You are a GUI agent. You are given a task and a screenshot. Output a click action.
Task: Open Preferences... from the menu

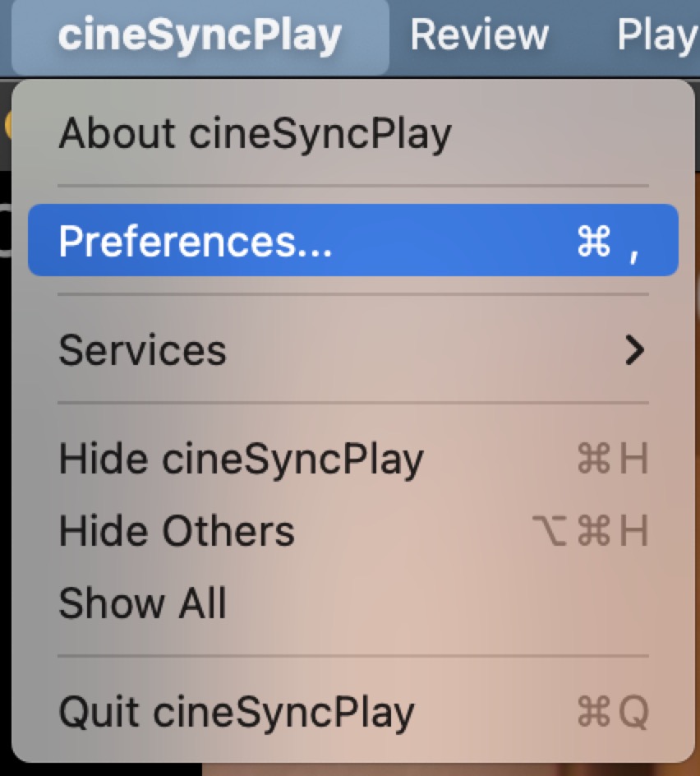pyautogui.click(x=353, y=241)
